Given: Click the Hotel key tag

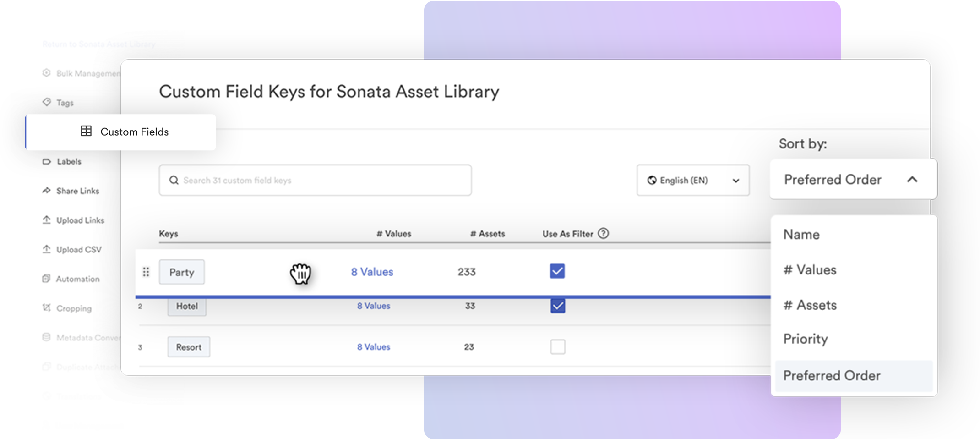Looking at the screenshot, I should point(187,306).
